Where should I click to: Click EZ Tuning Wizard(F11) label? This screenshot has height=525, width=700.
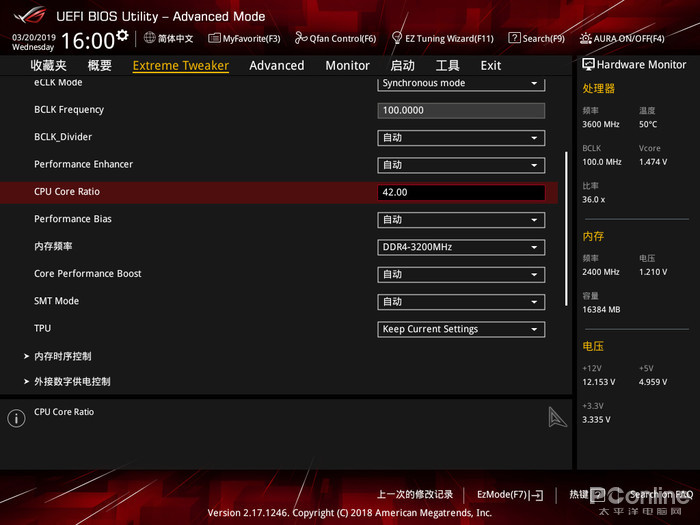pos(450,39)
